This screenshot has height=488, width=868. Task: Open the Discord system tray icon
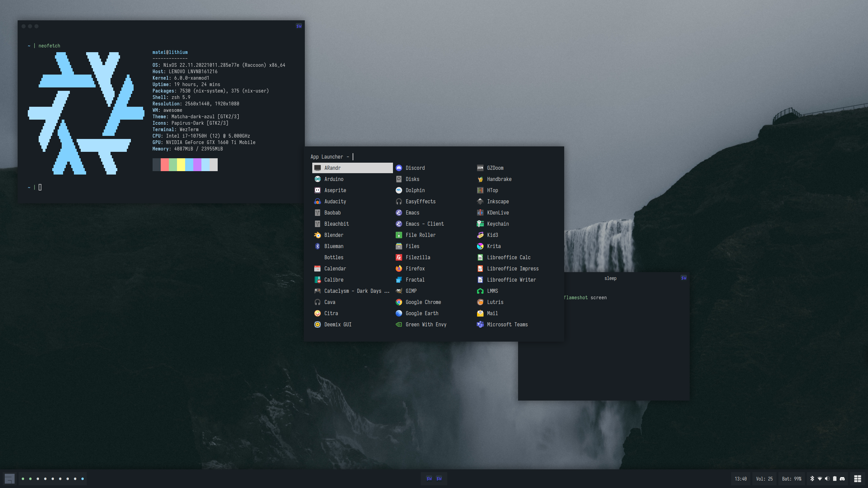pos(842,479)
